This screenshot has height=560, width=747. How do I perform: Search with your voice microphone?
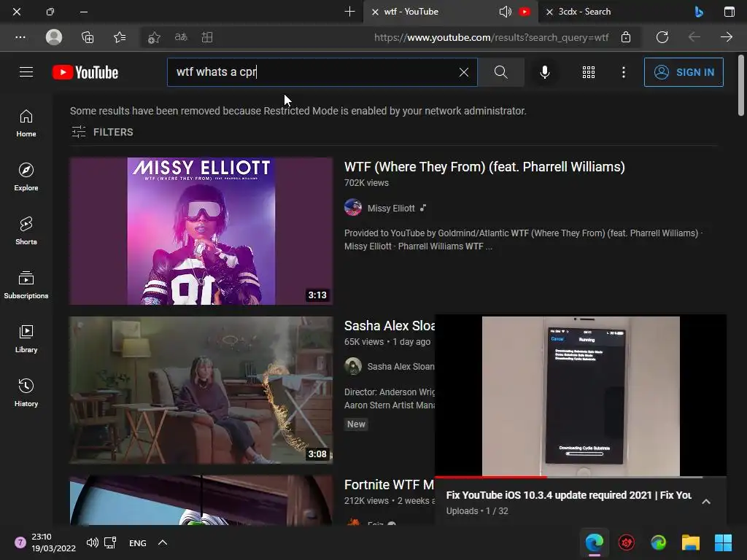[544, 72]
